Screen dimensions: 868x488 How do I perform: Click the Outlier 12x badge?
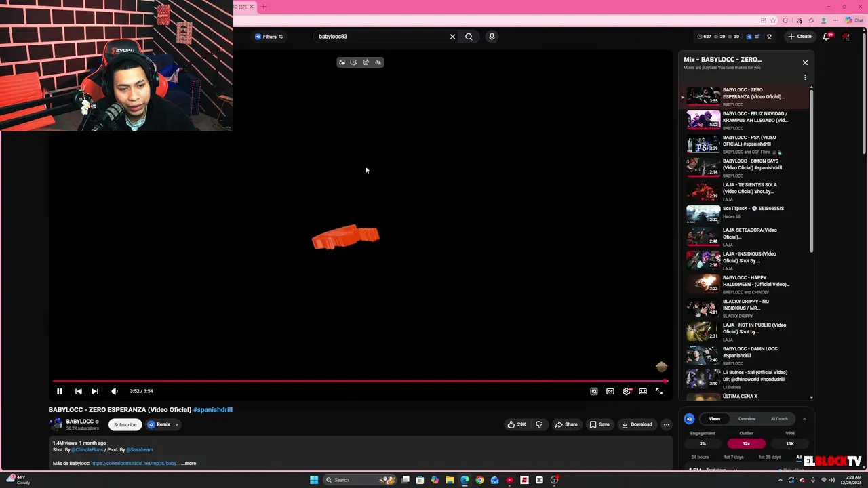pos(746,443)
